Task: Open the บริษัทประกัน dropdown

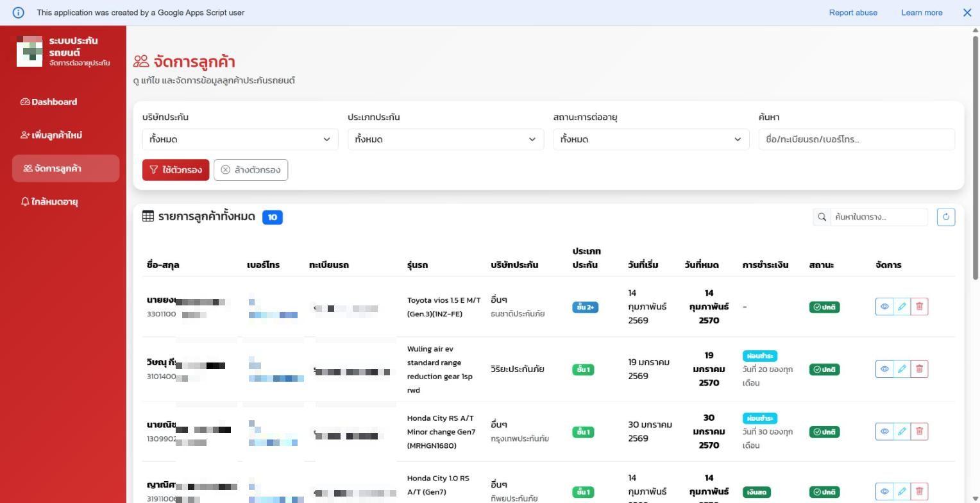Action: tap(240, 139)
